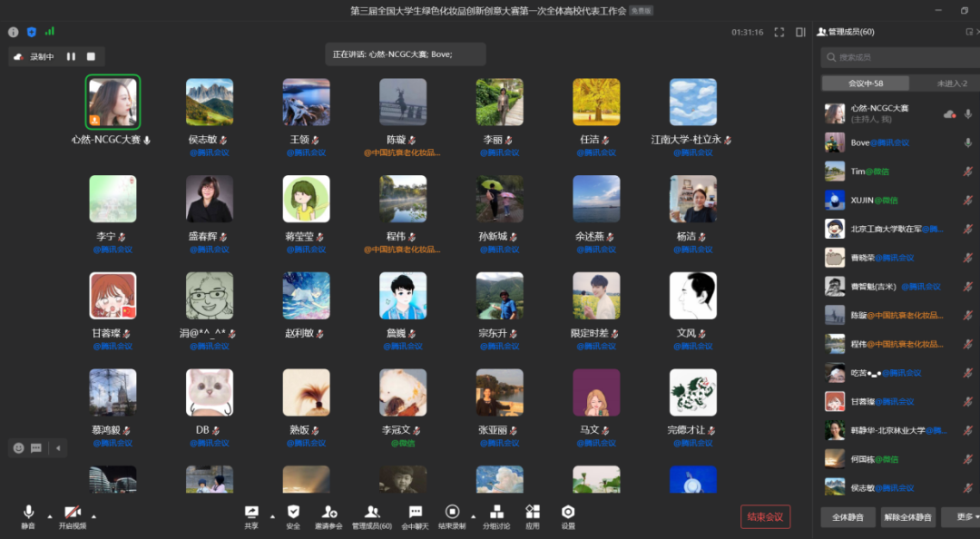This screenshot has height=539, width=980.
Task: Focus the 搜索成员 search field
Action: (900, 57)
